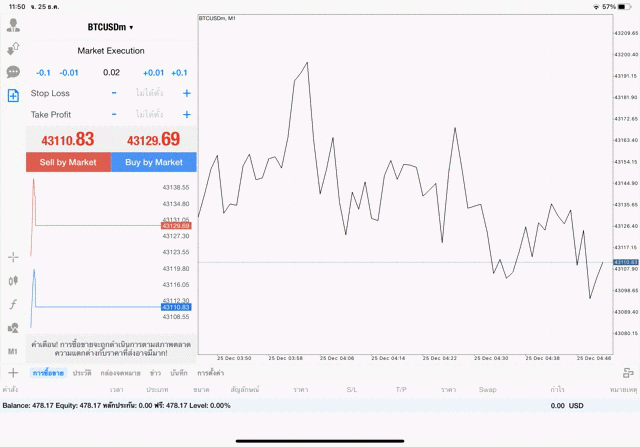Open the Market Execution order type selector

[x=111, y=50]
